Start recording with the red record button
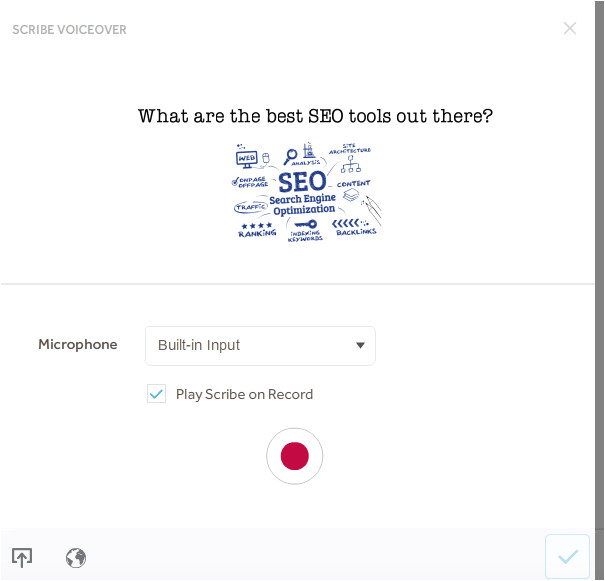This screenshot has height=581, width=605. coord(295,456)
